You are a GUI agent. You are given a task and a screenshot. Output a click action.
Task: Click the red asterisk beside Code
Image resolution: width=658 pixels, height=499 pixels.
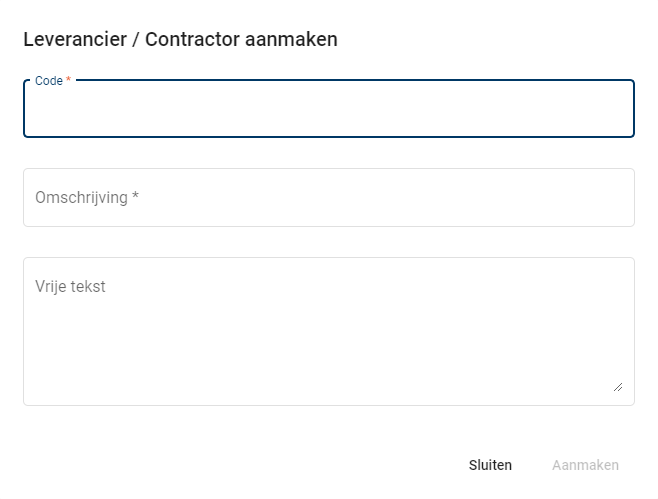[69, 81]
